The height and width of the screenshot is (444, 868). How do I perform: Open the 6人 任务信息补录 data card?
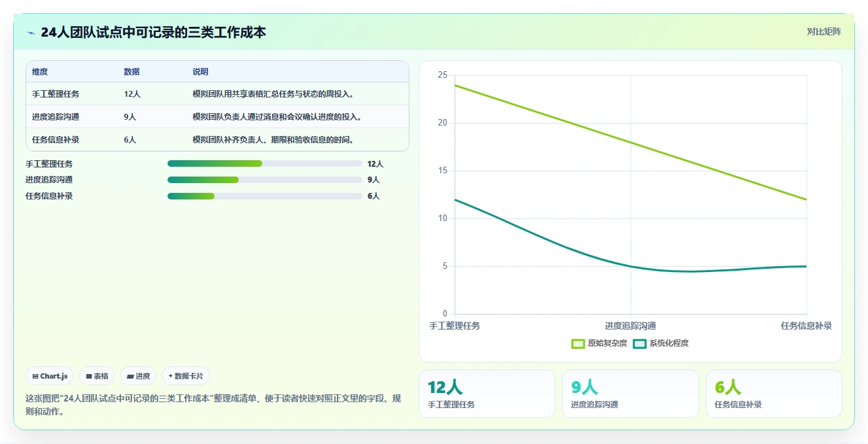click(774, 394)
